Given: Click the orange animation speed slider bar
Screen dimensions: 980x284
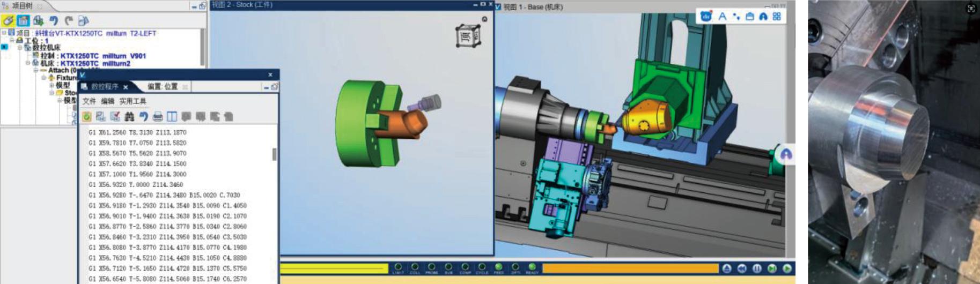Looking at the screenshot, I should pyautogui.click(x=630, y=268).
